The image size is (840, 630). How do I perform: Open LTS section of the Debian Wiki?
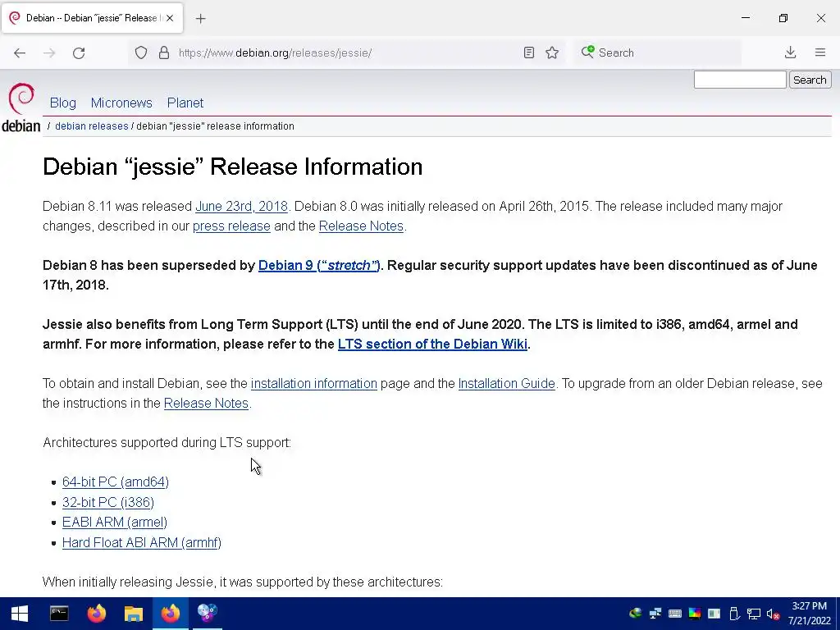click(432, 345)
